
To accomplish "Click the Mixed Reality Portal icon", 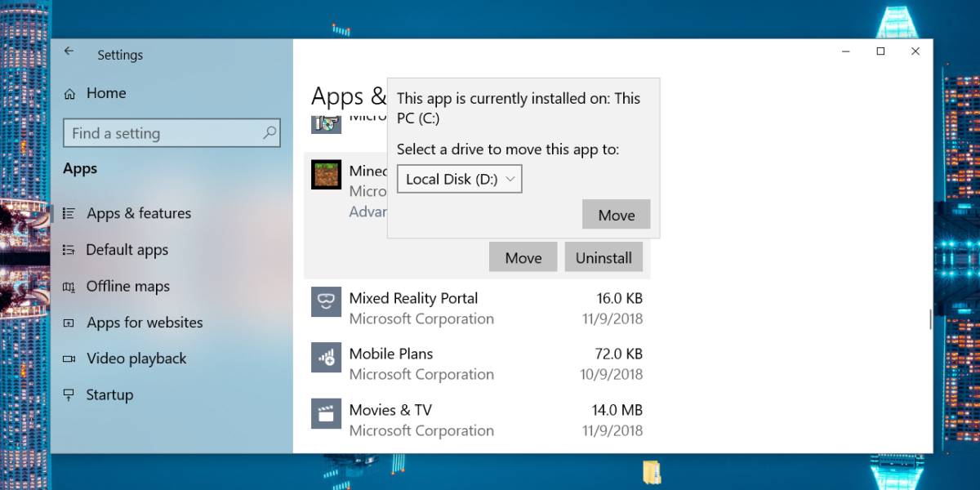I will tap(326, 301).
